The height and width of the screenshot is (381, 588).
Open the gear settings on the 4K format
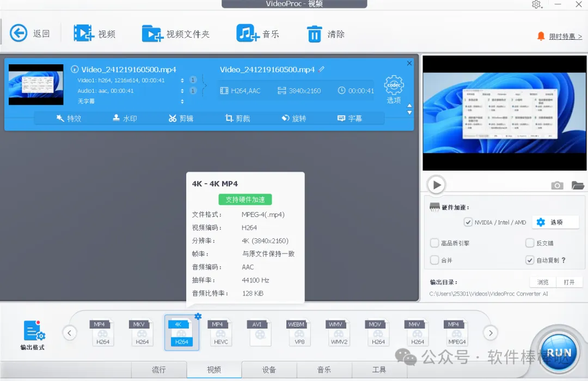pyautogui.click(x=198, y=316)
